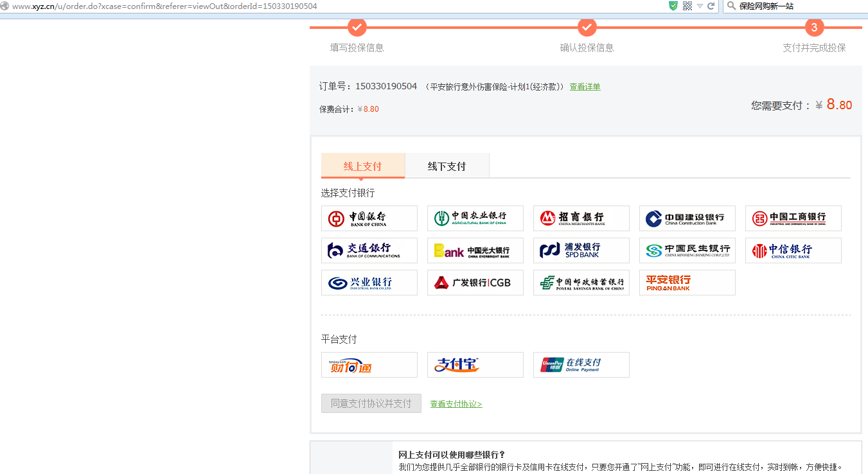The image size is (868, 474).
Task: Pay with Alipay 支付宝
Action: [475, 365]
